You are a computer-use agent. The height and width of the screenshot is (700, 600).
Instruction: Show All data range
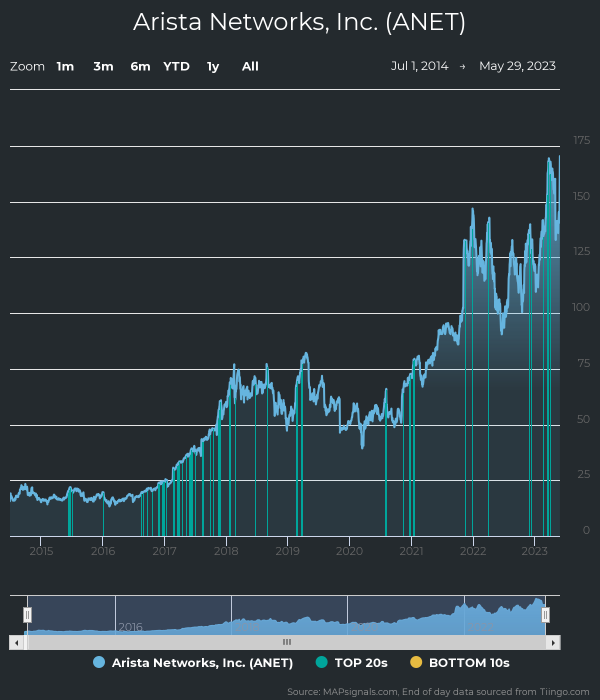click(250, 66)
